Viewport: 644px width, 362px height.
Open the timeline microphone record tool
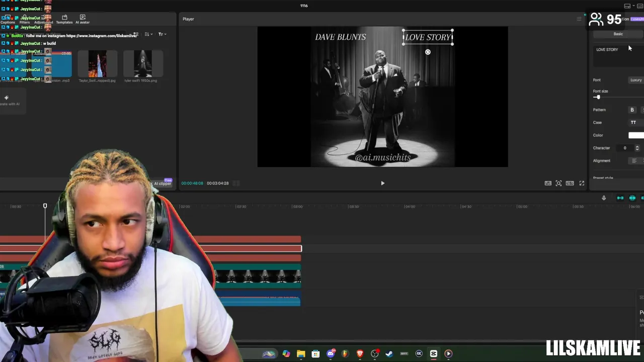604,198
